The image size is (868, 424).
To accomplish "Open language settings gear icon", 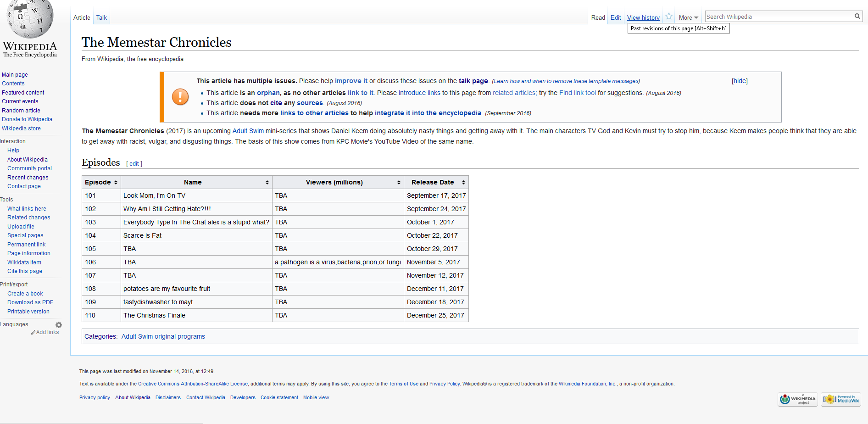I will (x=59, y=325).
